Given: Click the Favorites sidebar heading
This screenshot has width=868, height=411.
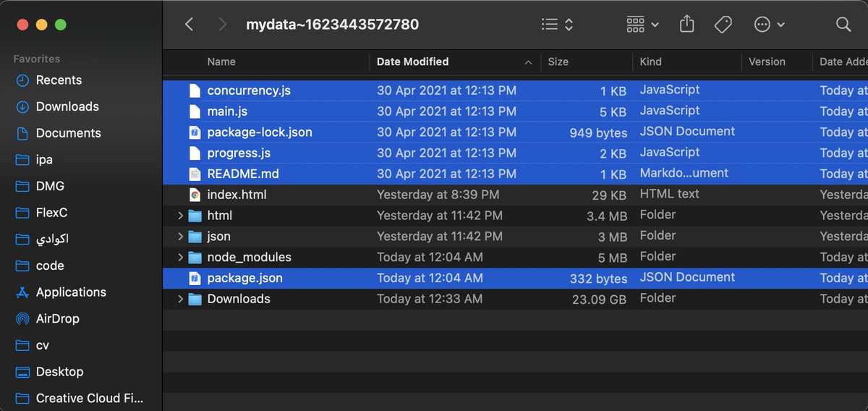Looking at the screenshot, I should 36,59.
